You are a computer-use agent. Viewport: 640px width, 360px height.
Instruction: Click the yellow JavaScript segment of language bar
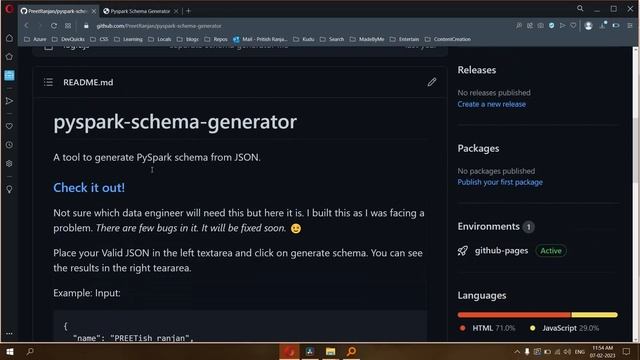pos(594,315)
